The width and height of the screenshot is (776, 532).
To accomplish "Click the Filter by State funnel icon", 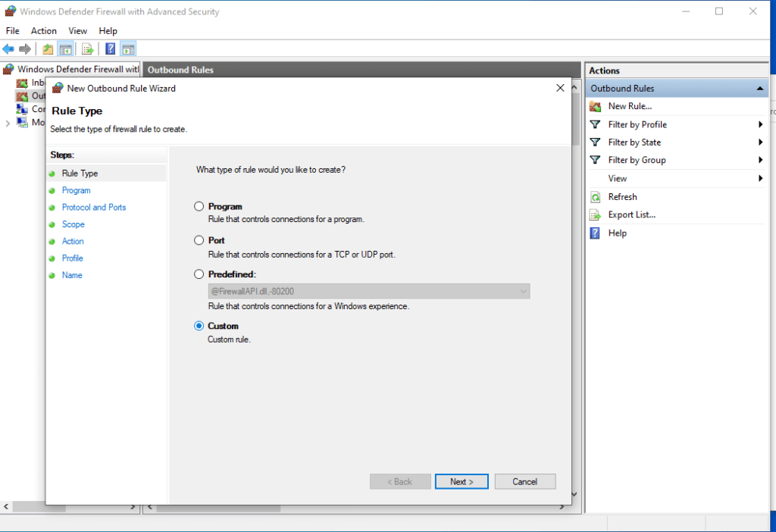I will tap(596, 142).
